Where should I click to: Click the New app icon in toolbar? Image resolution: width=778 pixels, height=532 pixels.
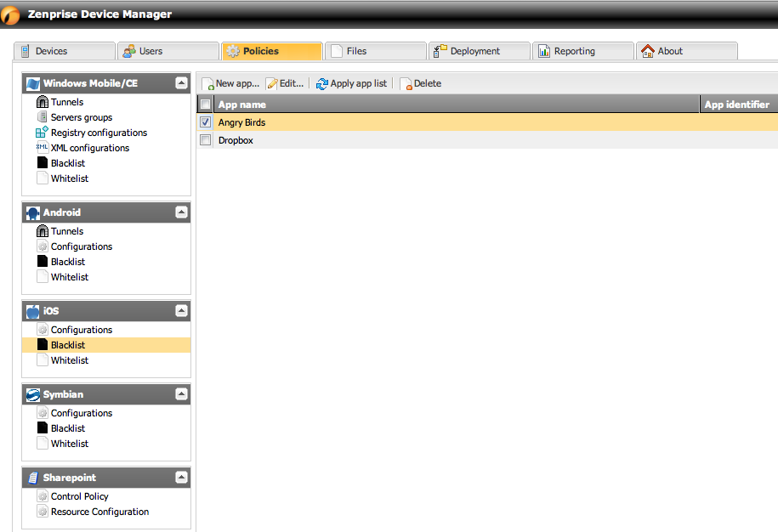208,83
